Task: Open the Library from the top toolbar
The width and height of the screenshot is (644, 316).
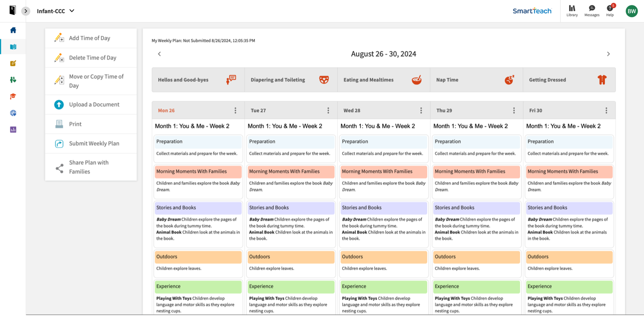Action: (572, 11)
